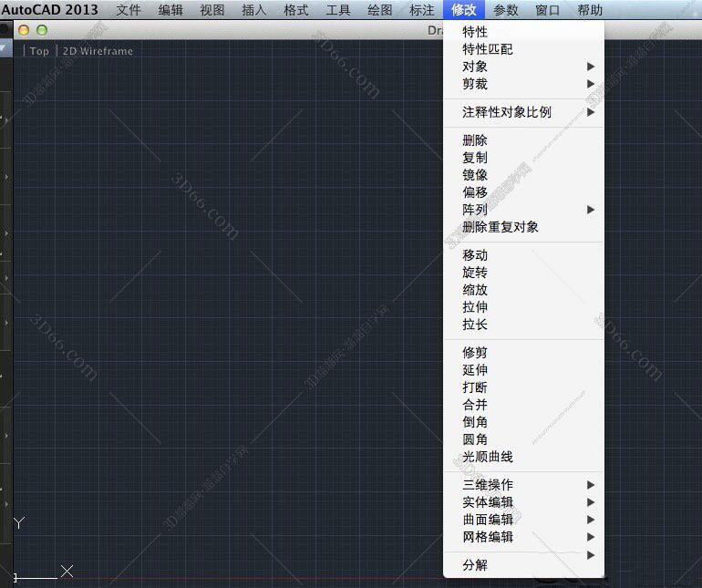Select 修剪 command
The image size is (702, 588).
click(523, 353)
